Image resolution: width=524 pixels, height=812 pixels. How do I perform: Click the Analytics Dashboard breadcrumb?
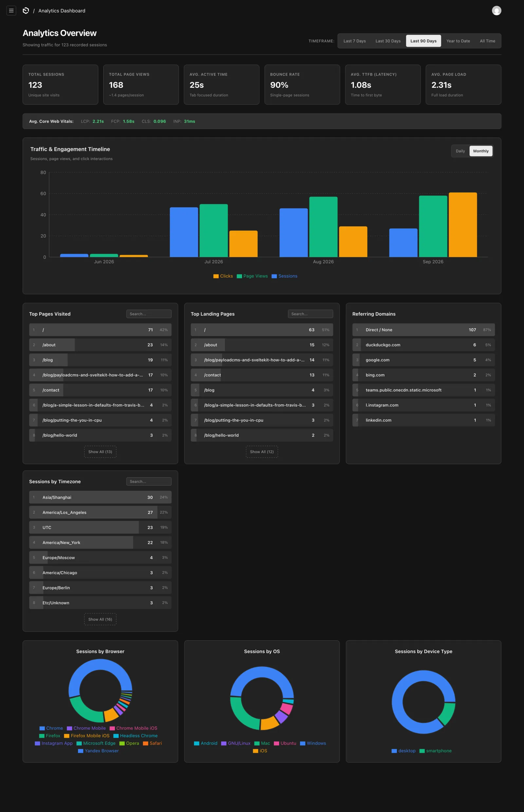click(62, 10)
